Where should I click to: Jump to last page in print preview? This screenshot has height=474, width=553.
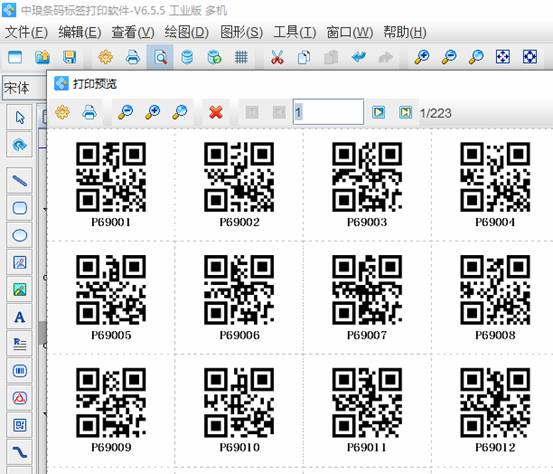pyautogui.click(x=405, y=113)
